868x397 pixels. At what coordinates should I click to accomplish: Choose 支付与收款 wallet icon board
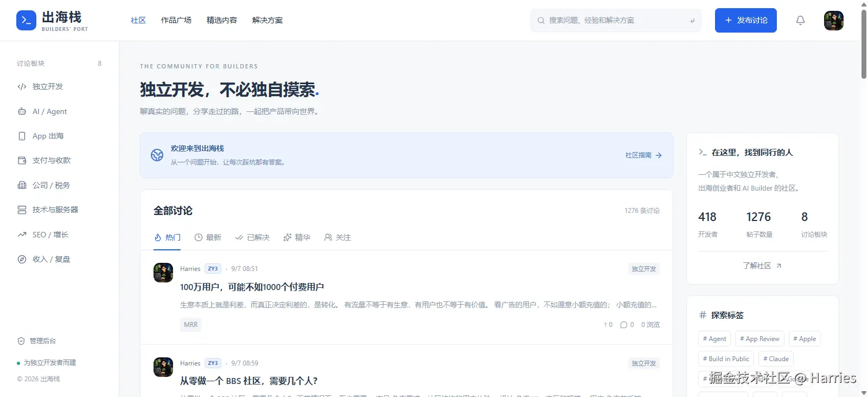pos(22,160)
